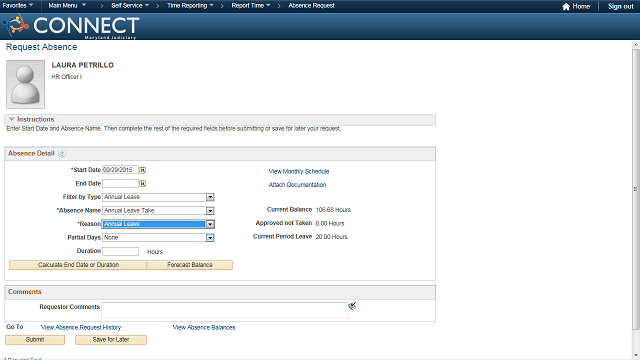Click the Request Absence page heading
640x360 pixels.
[x=41, y=47]
